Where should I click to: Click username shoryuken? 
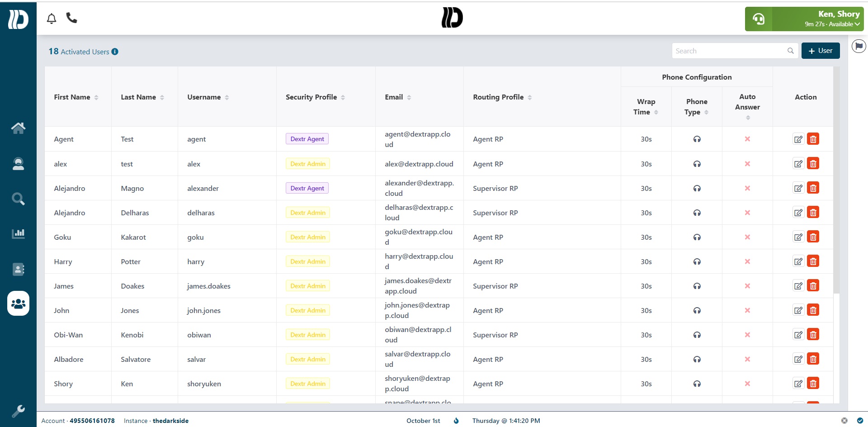(x=204, y=384)
